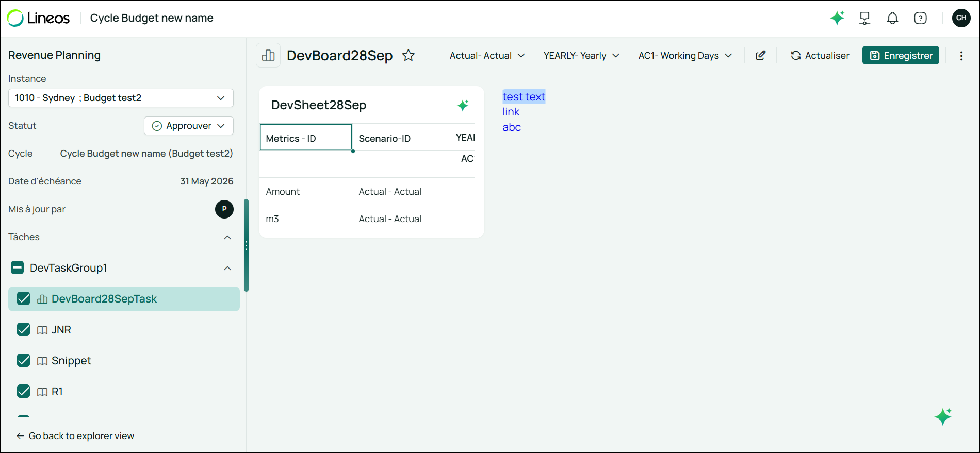Click the sparkle icon in DevSheet28Sep card
Screen dimensions: 980x453
pyautogui.click(x=463, y=105)
